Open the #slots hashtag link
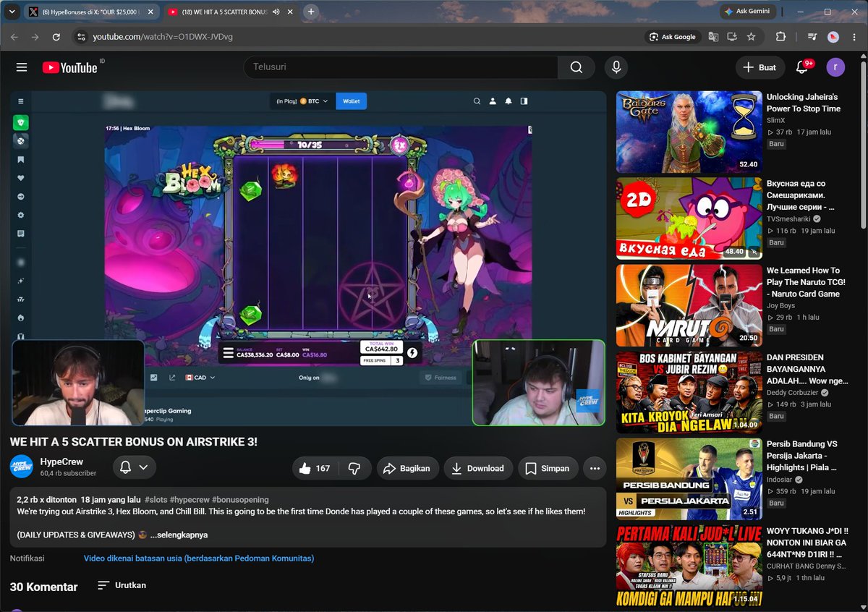The width and height of the screenshot is (868, 612). point(156,499)
